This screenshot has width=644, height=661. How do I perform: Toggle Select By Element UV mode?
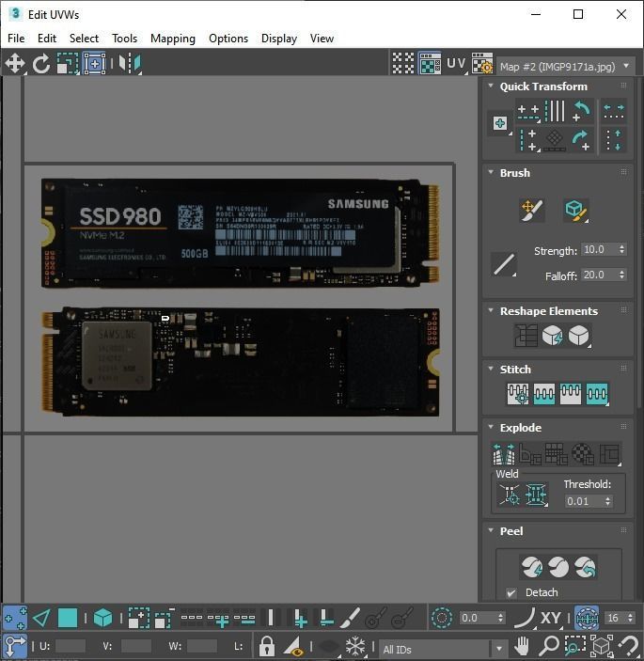coord(102,618)
